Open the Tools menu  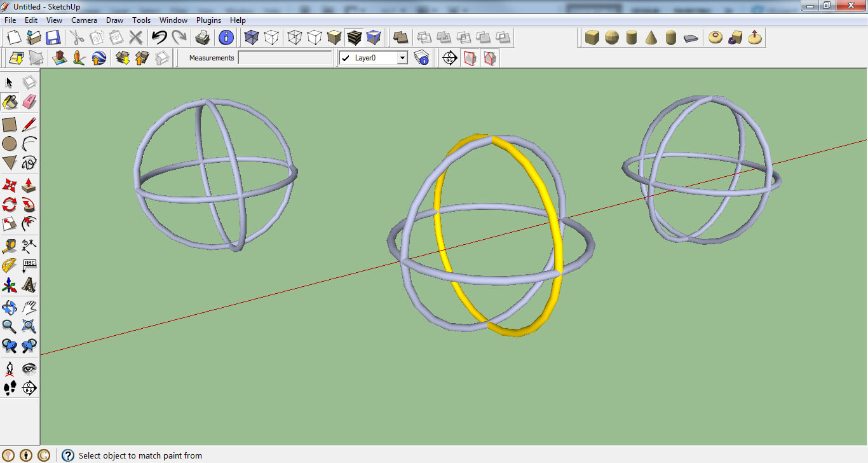(x=142, y=20)
